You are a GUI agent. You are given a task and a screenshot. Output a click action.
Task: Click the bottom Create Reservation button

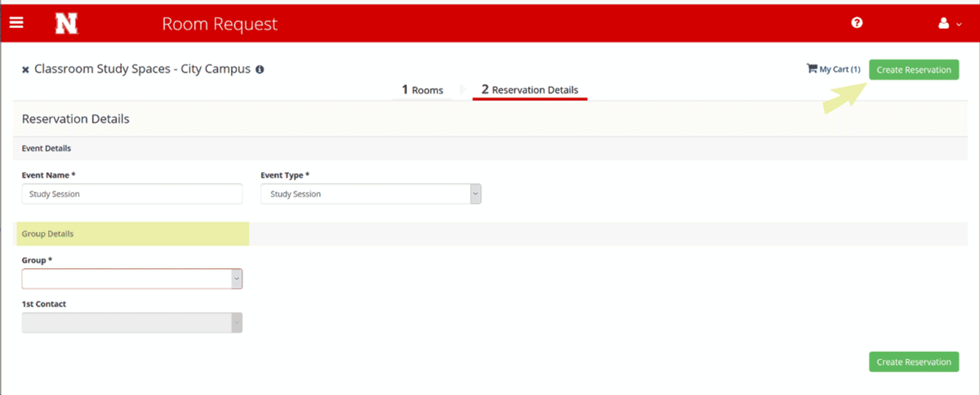[x=913, y=362]
